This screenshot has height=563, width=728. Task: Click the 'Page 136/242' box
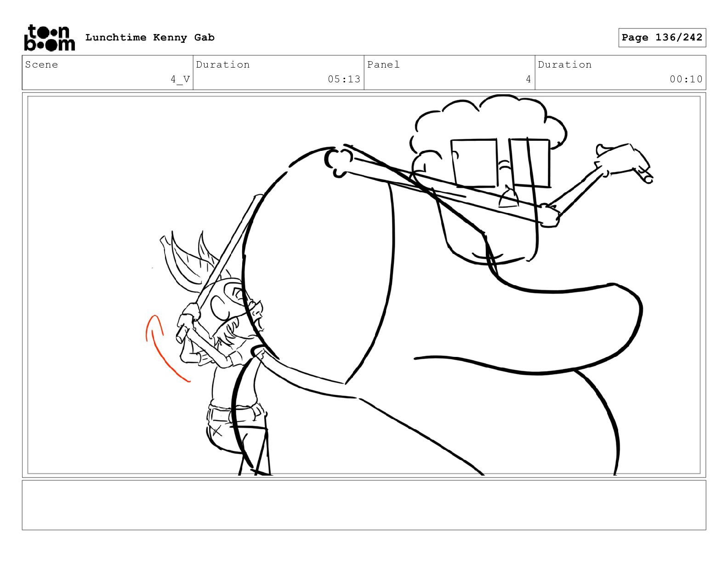coord(662,38)
